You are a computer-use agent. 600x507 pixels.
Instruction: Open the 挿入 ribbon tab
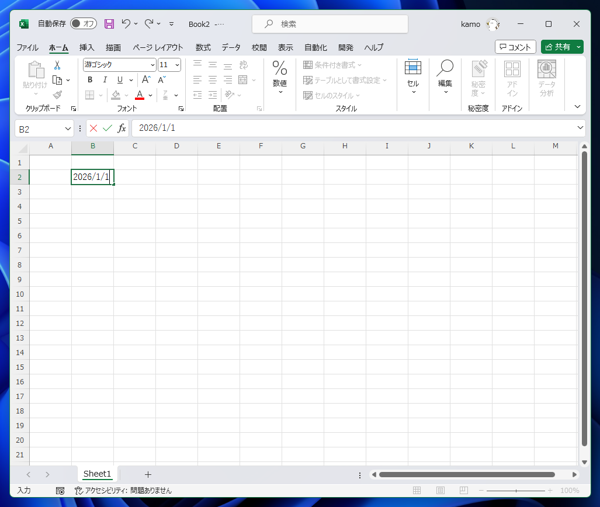point(86,47)
